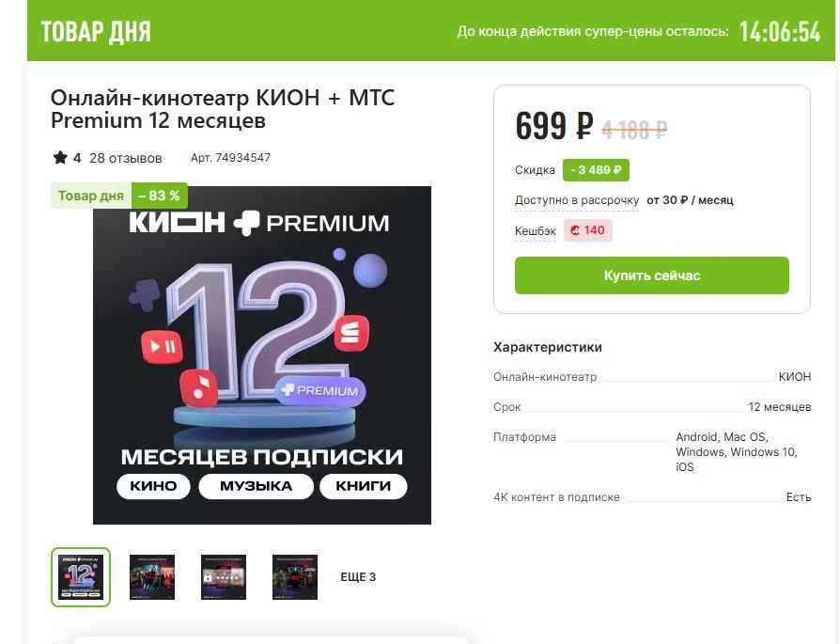Show more images via ЕЩЕ 3

point(358,577)
